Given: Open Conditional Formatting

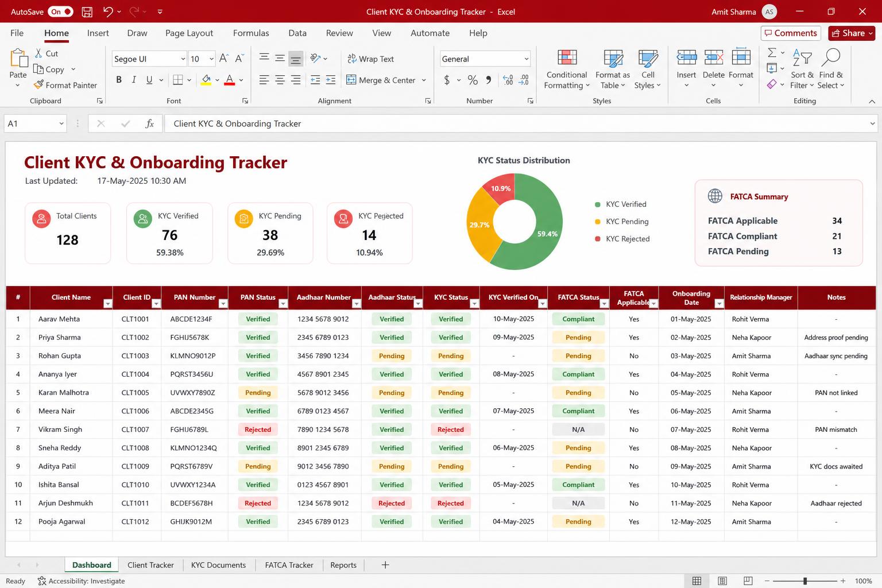Looking at the screenshot, I should (567, 69).
